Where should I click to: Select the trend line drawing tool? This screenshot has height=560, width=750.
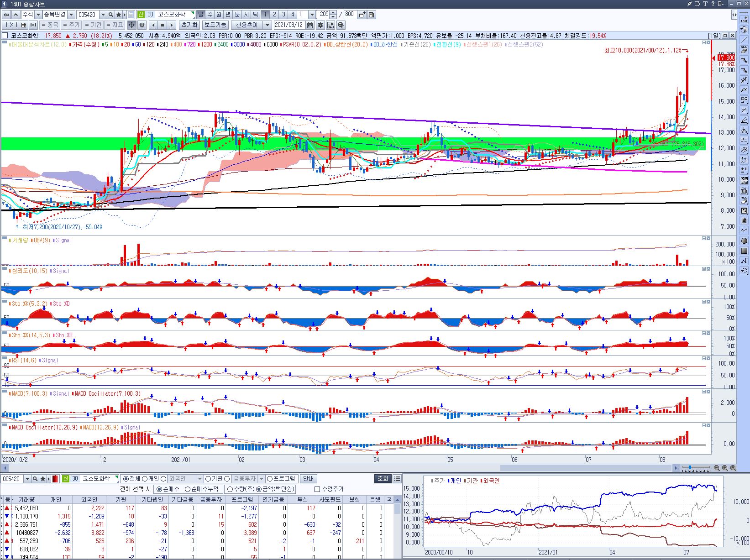(744, 40)
